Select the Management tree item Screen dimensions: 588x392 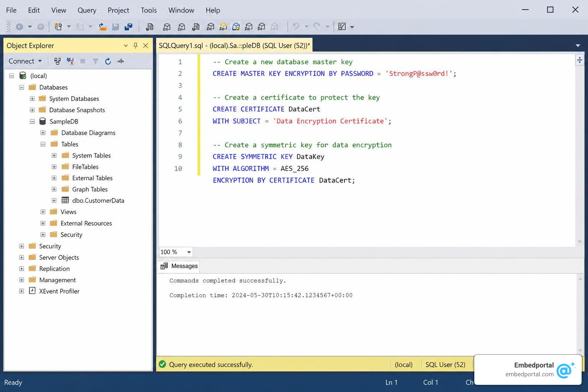(57, 280)
